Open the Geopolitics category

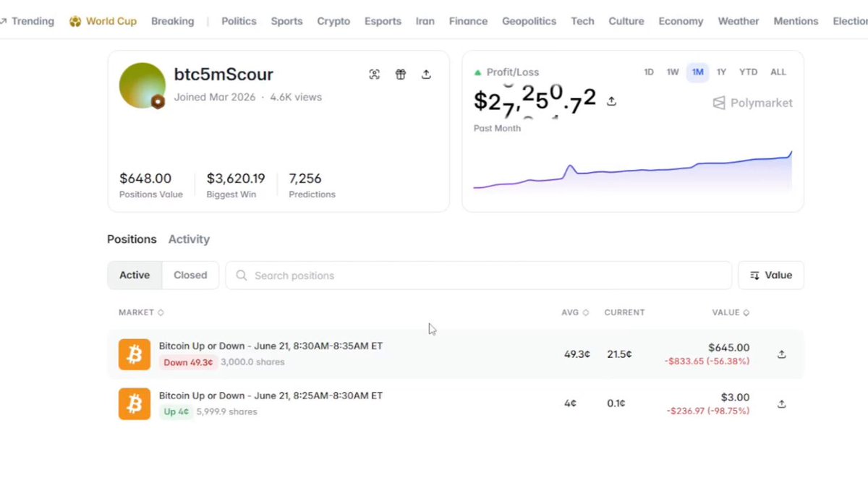[529, 21]
